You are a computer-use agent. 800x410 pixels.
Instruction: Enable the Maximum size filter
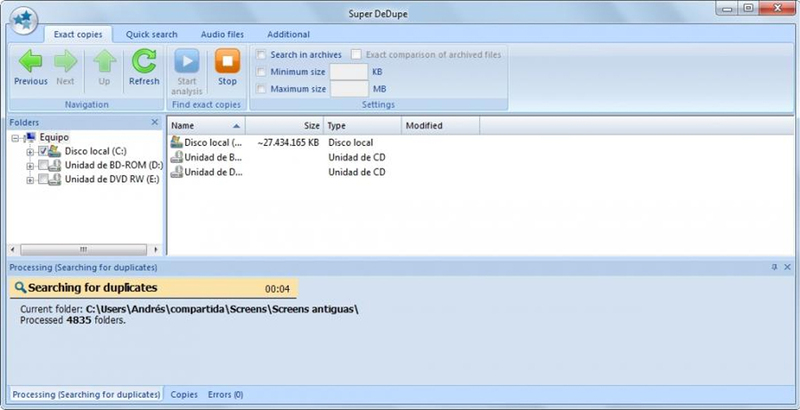(x=261, y=89)
